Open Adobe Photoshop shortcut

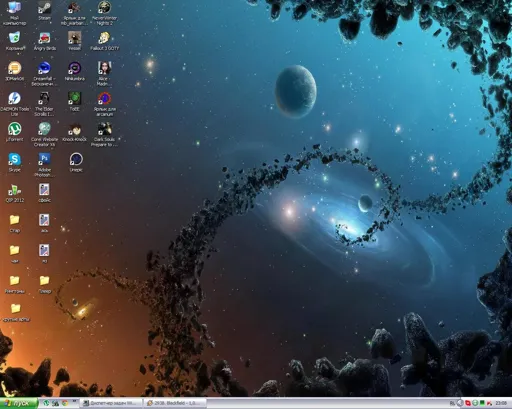44,165
